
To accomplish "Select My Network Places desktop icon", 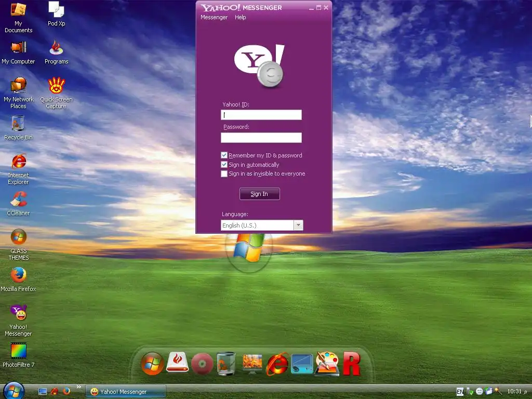I will coord(18,93).
